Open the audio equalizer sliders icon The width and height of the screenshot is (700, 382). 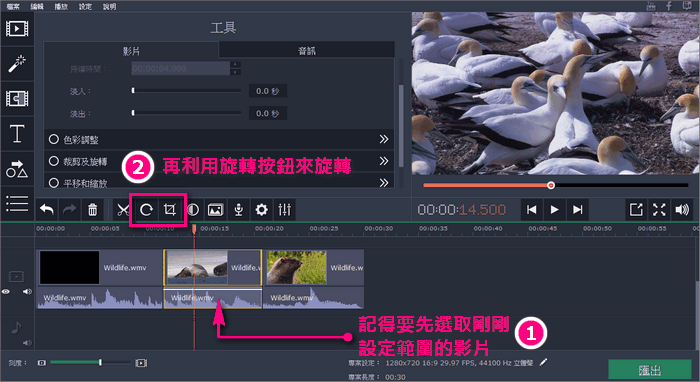click(x=284, y=209)
